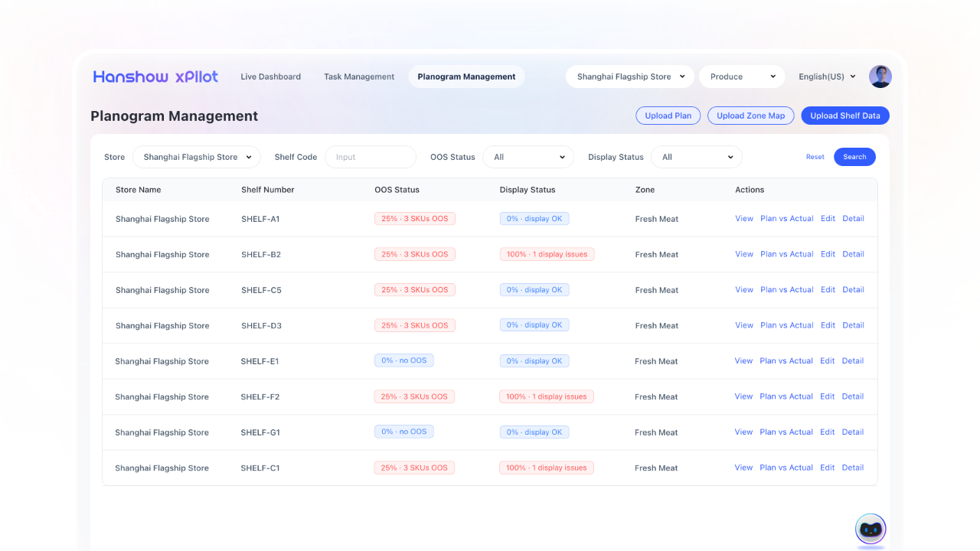Viewport: 980px width, 551px height.
Task: Click the Shelf Number column header
Action: click(268, 190)
